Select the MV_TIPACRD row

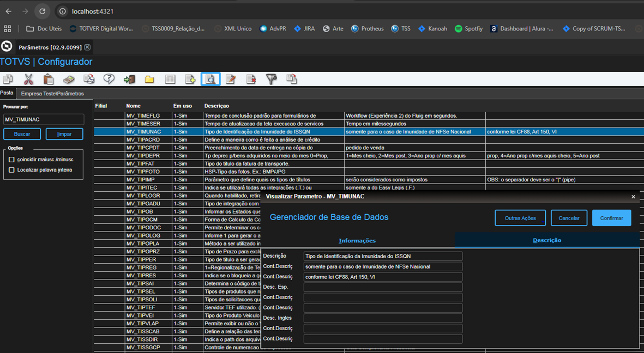coord(369,139)
